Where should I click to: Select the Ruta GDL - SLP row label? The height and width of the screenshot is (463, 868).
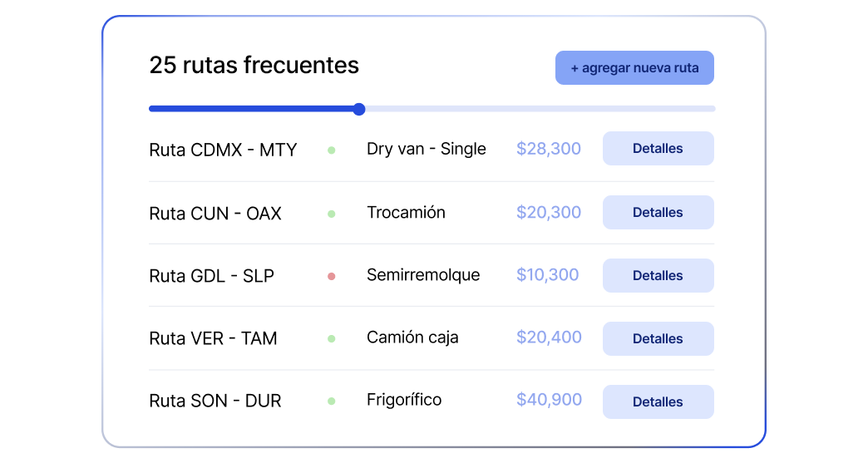point(211,275)
